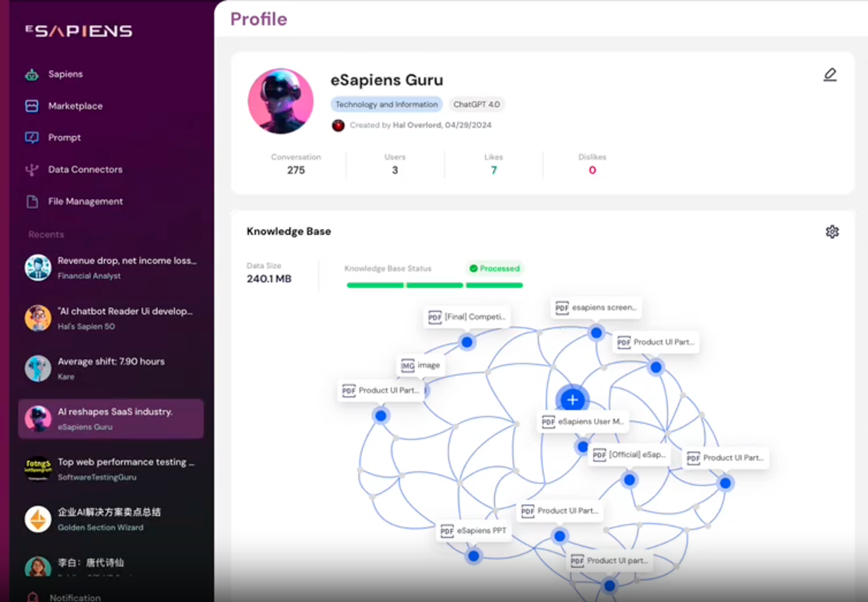Screen dimensions: 868x602
Task: Click the blue plus add-file node
Action: click(573, 400)
